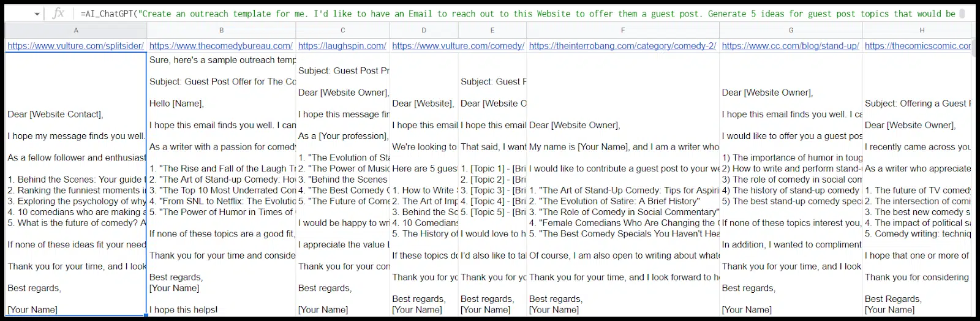Image resolution: width=980 pixels, height=321 pixels.
Task: Open the laughspin.com link
Action: click(342, 46)
